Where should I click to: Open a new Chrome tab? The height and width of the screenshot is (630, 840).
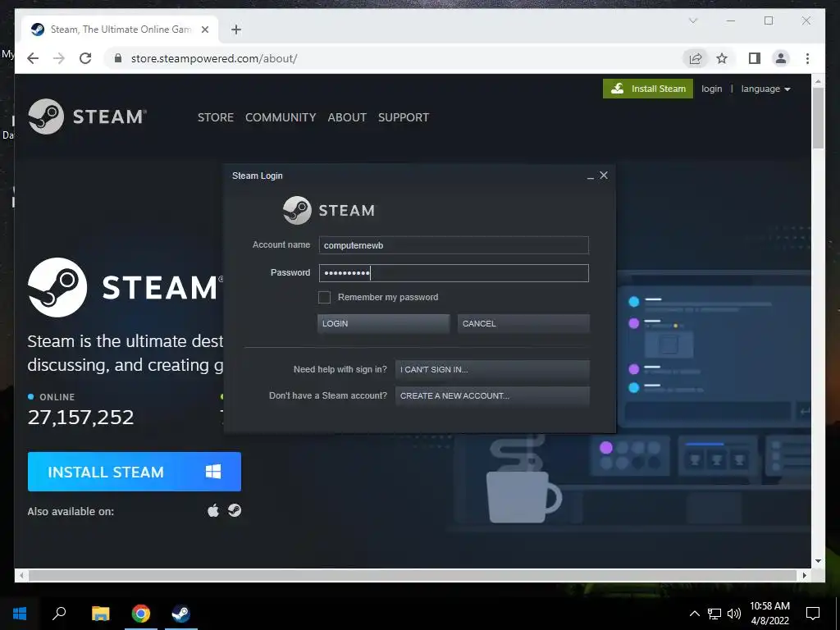coord(236,30)
